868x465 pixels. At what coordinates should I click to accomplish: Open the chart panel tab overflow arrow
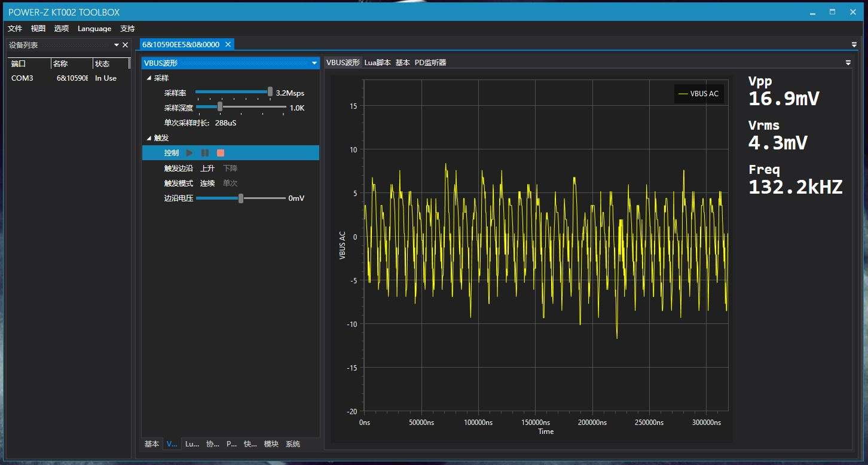(848, 62)
